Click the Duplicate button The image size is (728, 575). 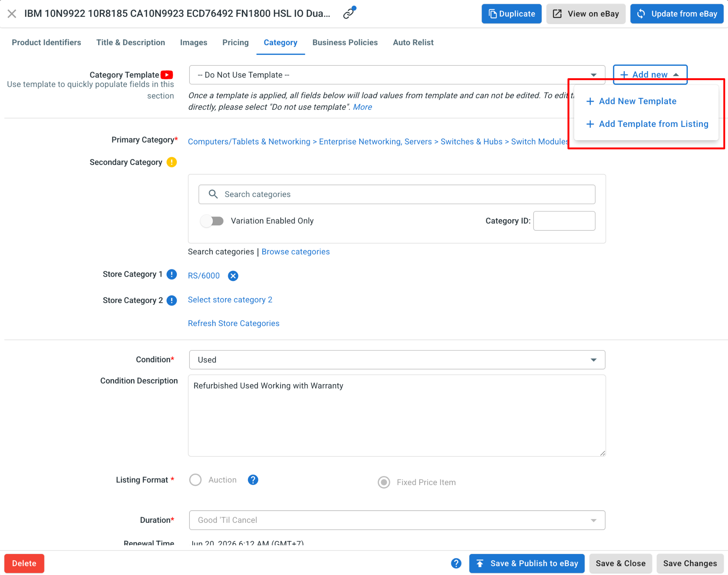[x=512, y=14]
